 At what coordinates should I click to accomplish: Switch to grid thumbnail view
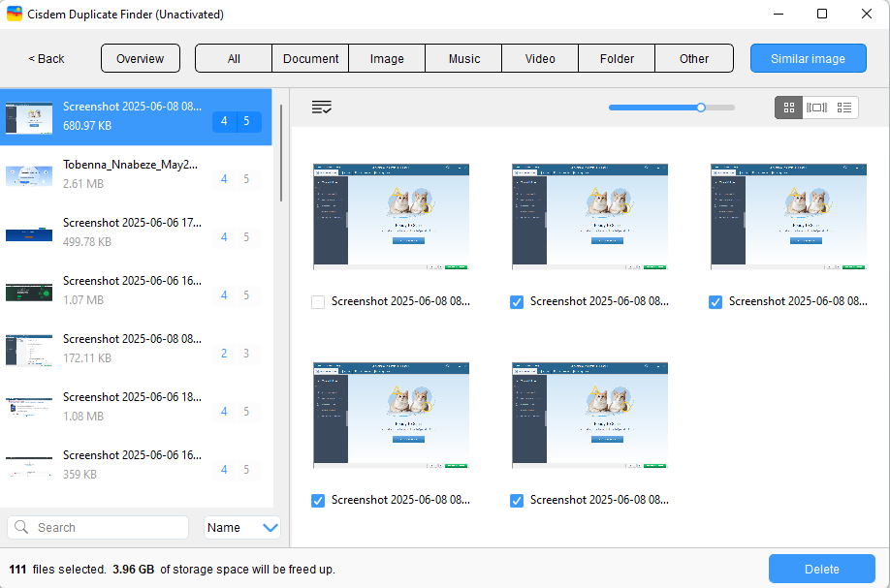(x=789, y=108)
